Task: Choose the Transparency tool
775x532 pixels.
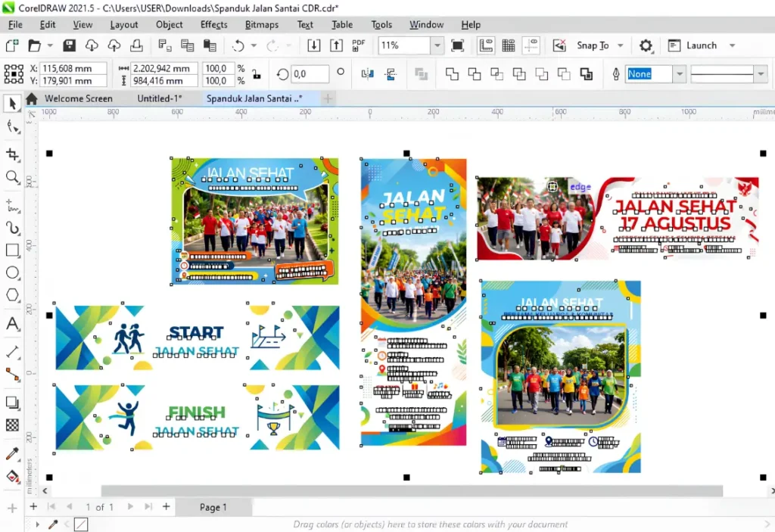Action: [12, 425]
